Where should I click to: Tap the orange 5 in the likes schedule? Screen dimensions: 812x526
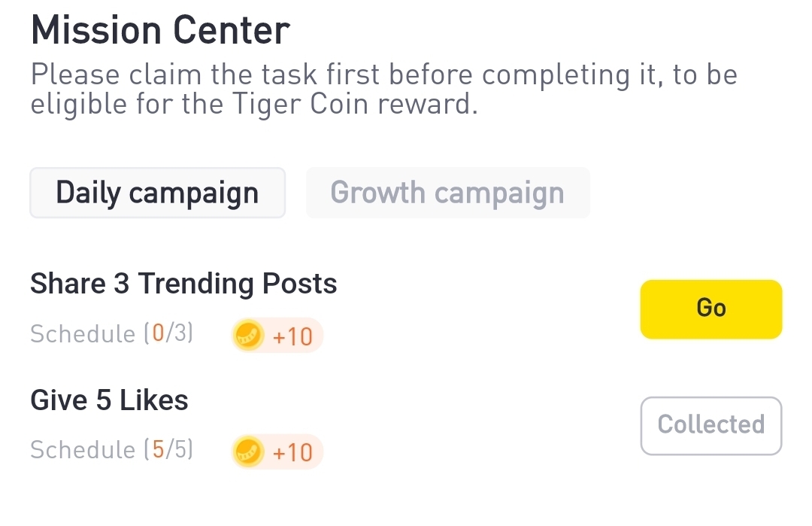pos(158,450)
